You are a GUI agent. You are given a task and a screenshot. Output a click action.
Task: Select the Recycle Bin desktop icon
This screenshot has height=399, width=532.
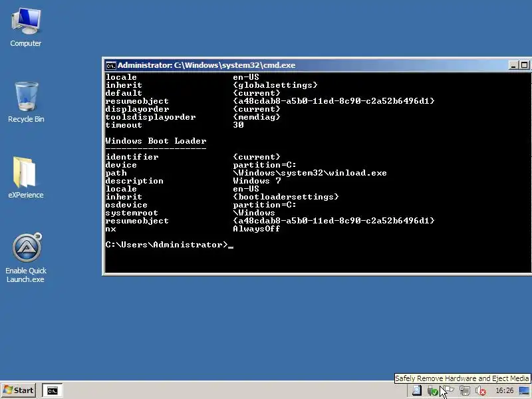click(x=26, y=102)
